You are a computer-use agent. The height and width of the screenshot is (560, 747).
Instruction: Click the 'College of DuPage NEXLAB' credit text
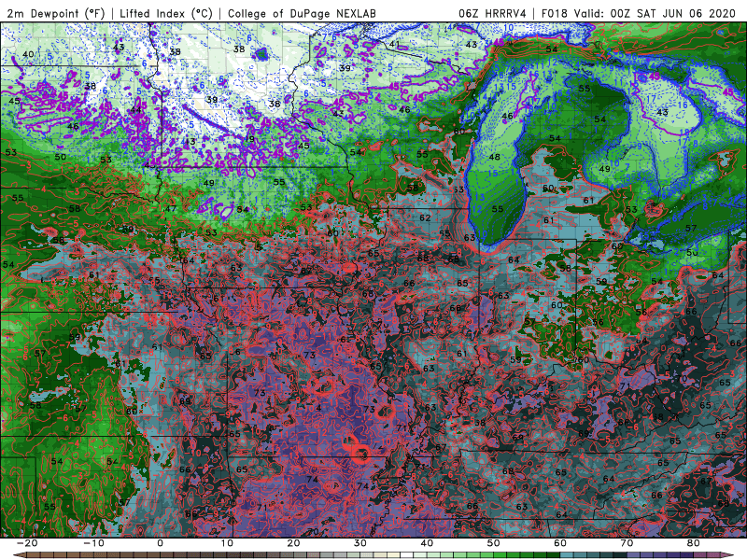(302, 13)
